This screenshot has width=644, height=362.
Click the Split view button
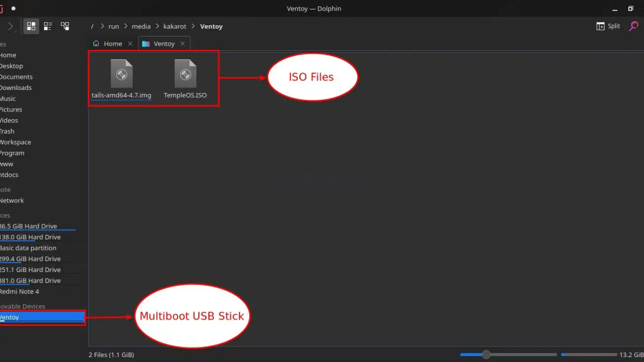[608, 26]
